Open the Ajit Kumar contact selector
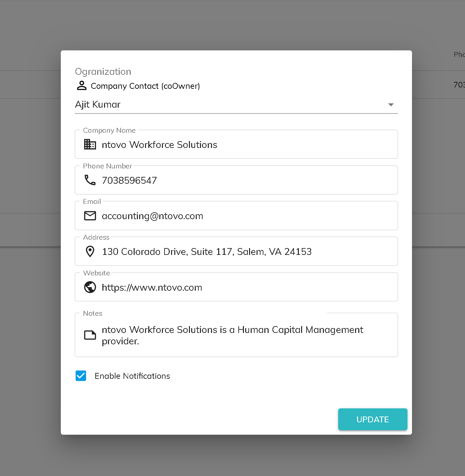 [228, 105]
